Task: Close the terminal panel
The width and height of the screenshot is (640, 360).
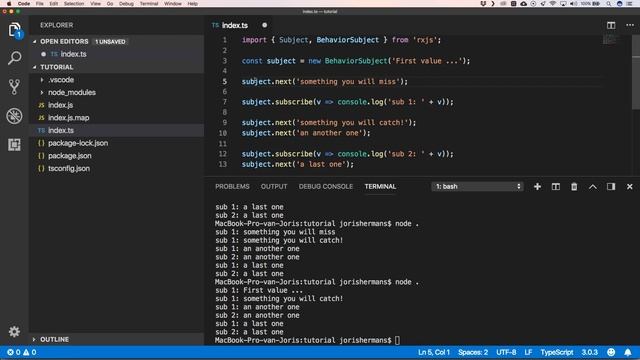Action: click(x=629, y=187)
